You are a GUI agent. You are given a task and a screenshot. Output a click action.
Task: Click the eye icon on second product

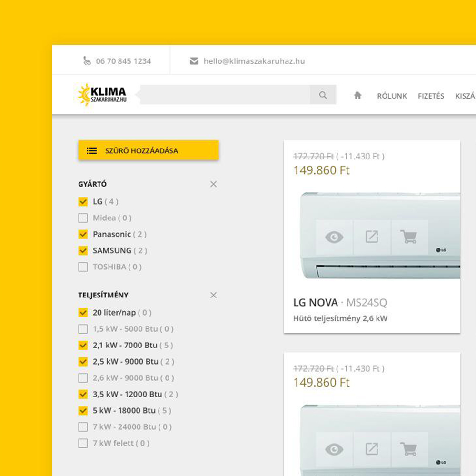coord(334,449)
